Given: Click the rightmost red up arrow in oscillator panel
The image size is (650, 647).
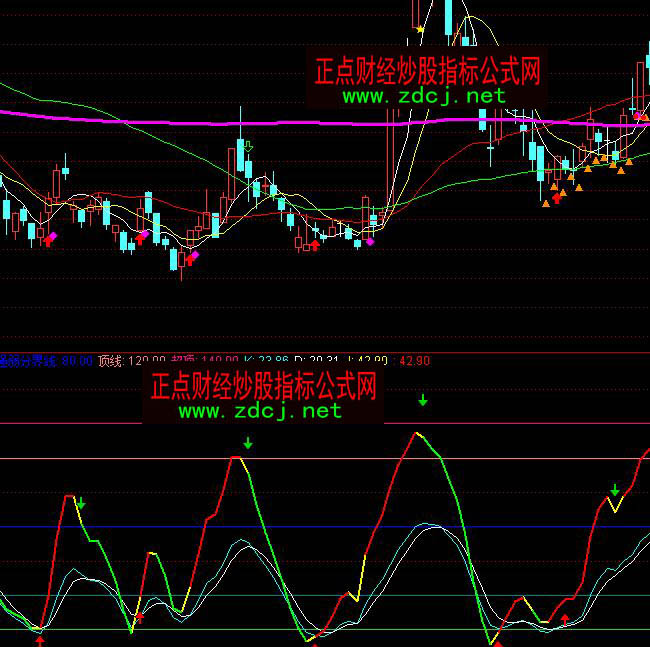Looking at the screenshot, I should point(566,619).
